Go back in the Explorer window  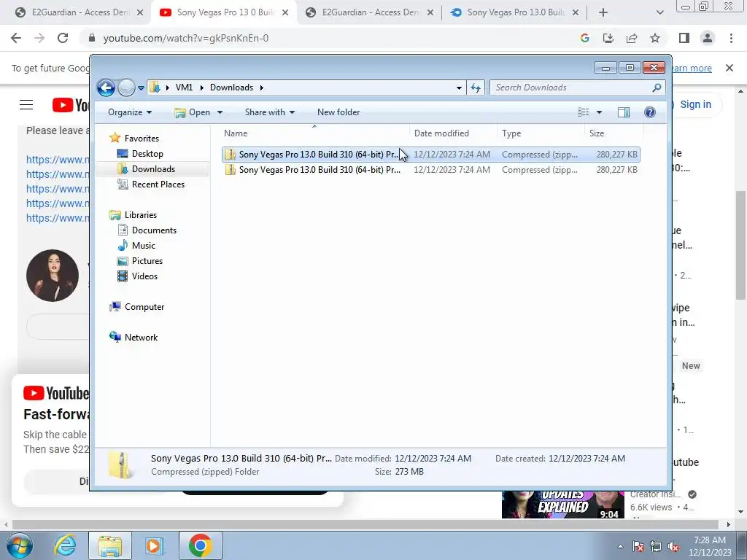(106, 87)
